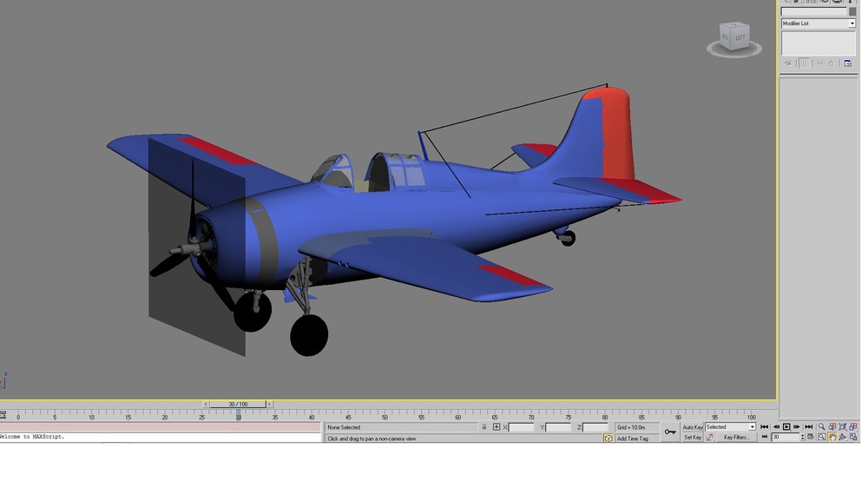Viewport: 868px width, 488px height.
Task: Click the LEFT face of the ViewCube
Action: tap(740, 37)
